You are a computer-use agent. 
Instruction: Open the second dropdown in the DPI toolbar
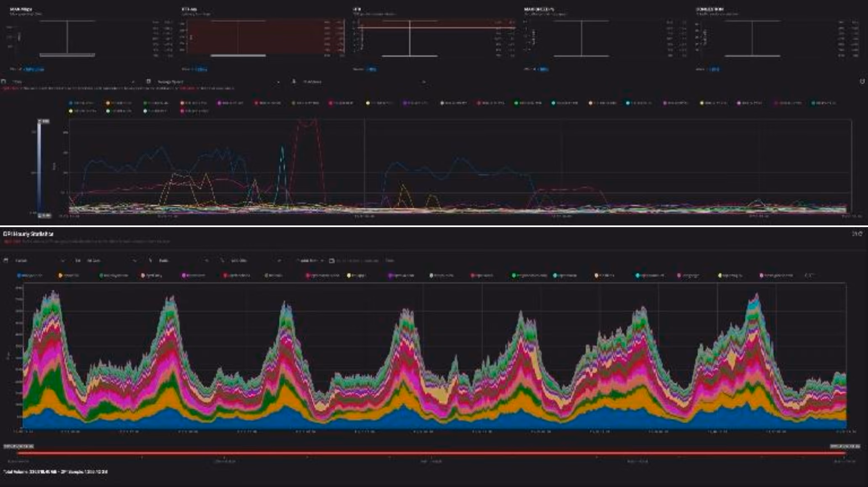111,261
